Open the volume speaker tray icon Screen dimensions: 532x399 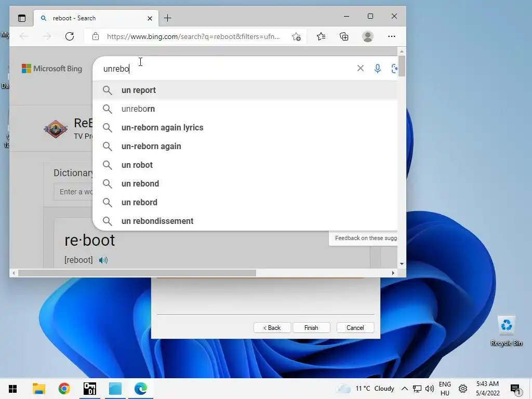(430, 389)
